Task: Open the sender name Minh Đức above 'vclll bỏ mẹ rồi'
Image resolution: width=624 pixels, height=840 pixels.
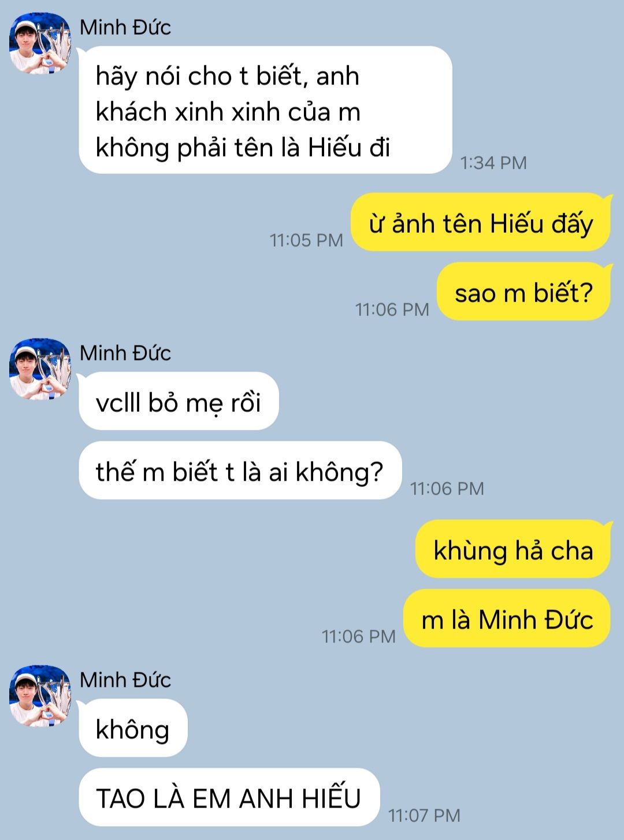Action: coord(125,353)
